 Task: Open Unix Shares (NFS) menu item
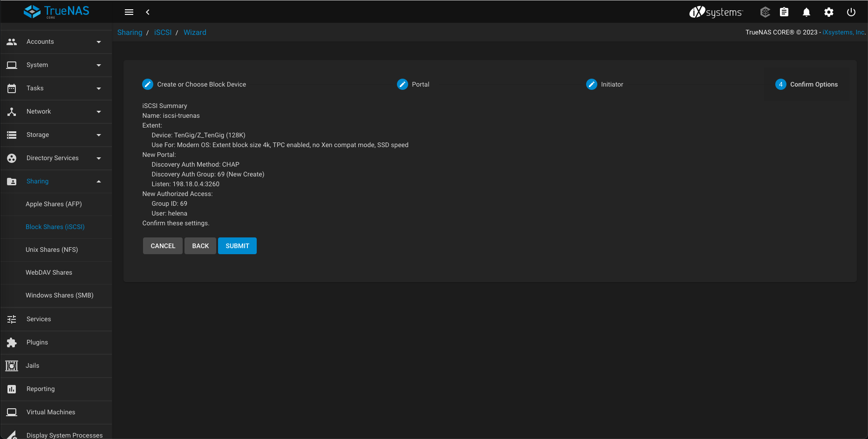[x=52, y=250]
